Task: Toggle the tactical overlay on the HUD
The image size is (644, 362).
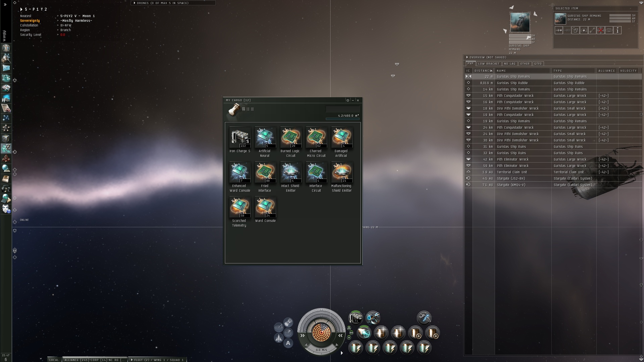Action: tap(279, 327)
